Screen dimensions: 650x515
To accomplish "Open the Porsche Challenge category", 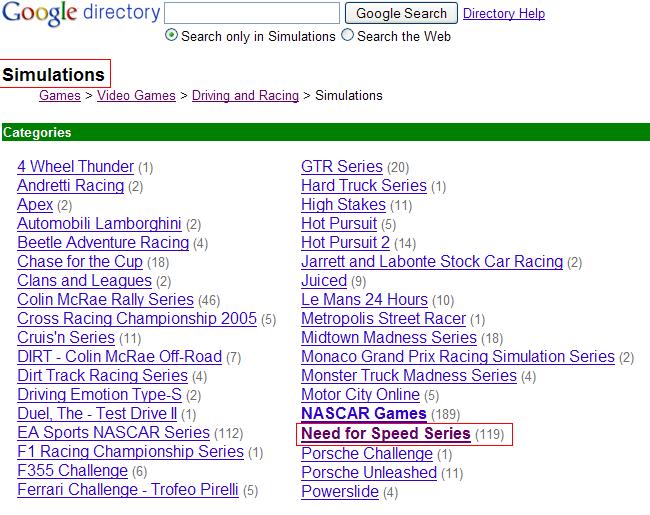I will point(367,454).
